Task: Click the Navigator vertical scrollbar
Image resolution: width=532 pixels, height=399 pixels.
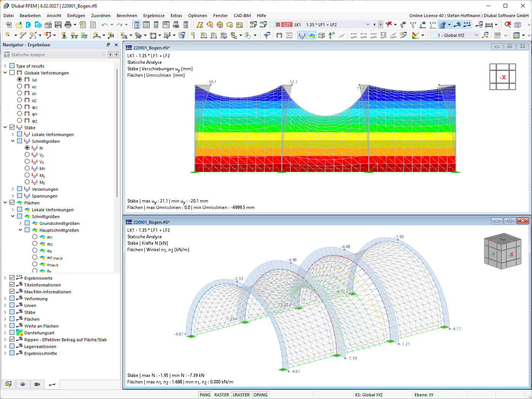Action: pyautogui.click(x=117, y=133)
